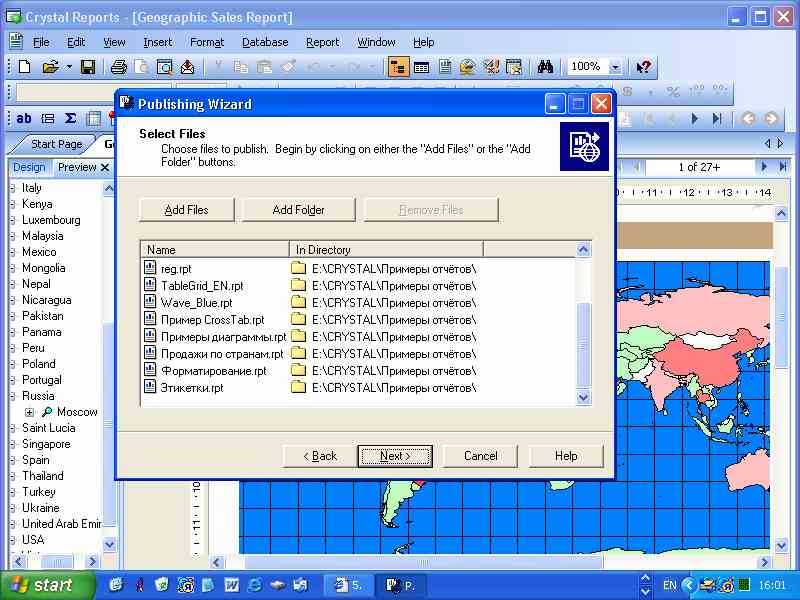
Task: Switch to the Start Page tab
Action: 56,144
